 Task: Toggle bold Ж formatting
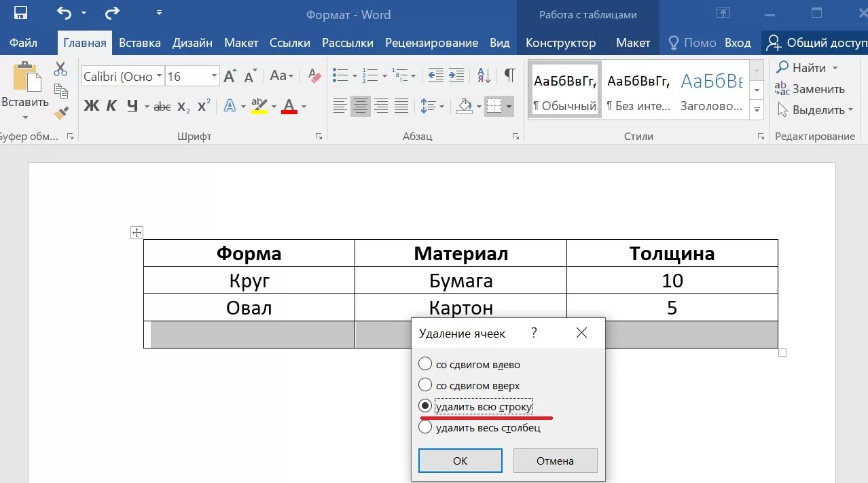point(91,106)
